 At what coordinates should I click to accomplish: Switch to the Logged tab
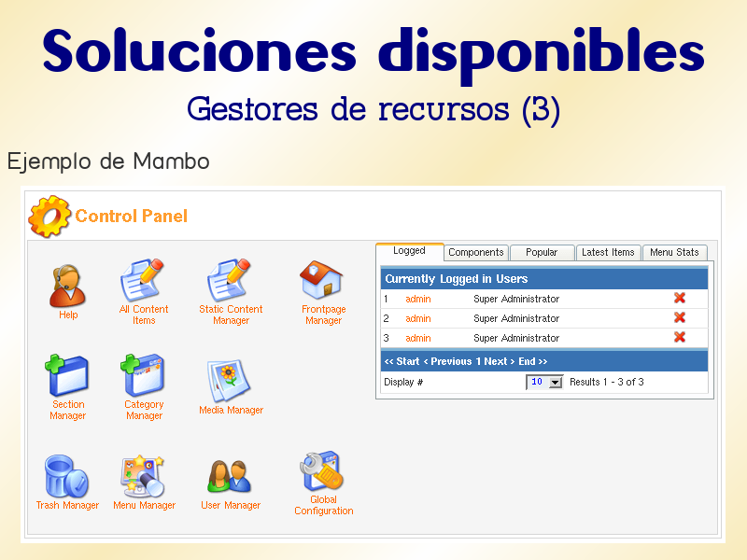410,251
